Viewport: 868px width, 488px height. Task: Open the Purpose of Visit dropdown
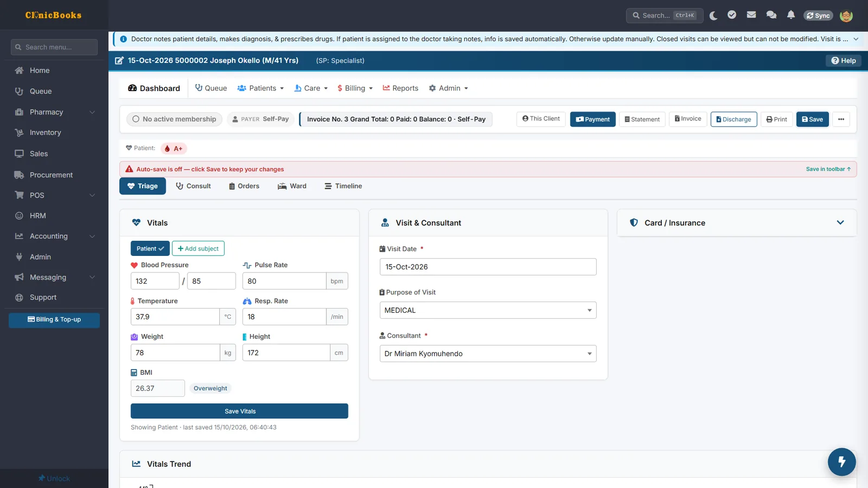[x=488, y=310]
